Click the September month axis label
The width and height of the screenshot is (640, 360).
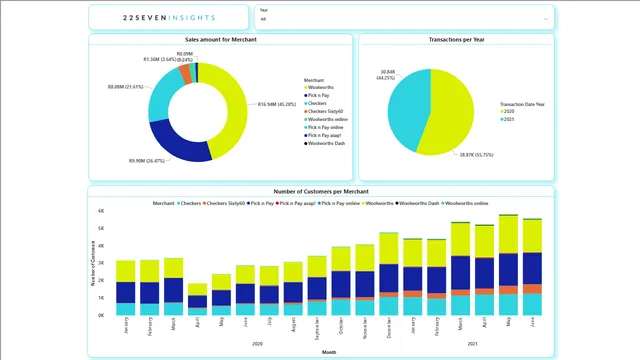[x=317, y=329]
